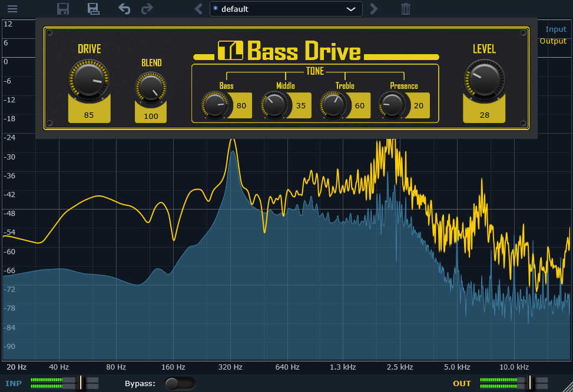Click the BLEND label

[x=151, y=63]
